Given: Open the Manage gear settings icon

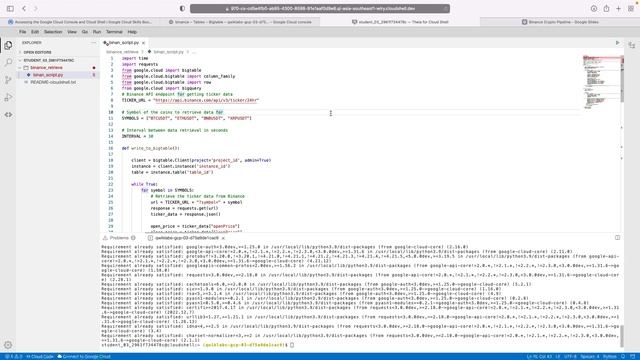Looking at the screenshot, I should pyautogui.click(x=8, y=345).
